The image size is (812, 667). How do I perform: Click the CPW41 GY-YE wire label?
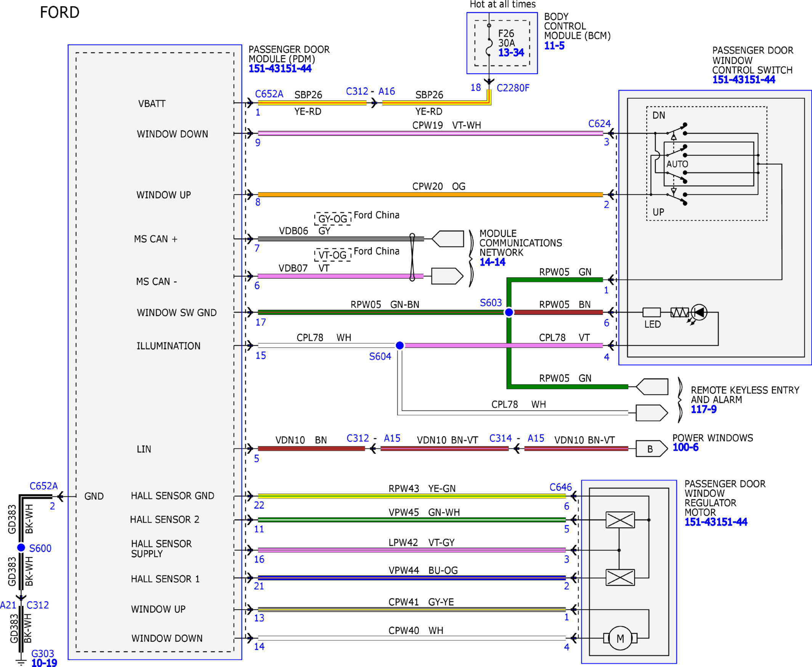pyautogui.click(x=421, y=602)
